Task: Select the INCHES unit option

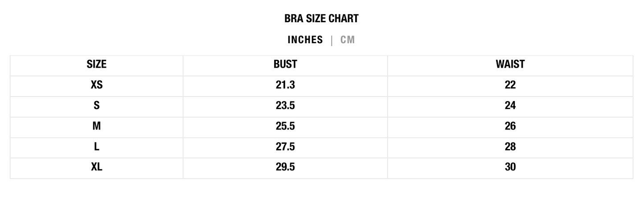Action: coord(305,40)
